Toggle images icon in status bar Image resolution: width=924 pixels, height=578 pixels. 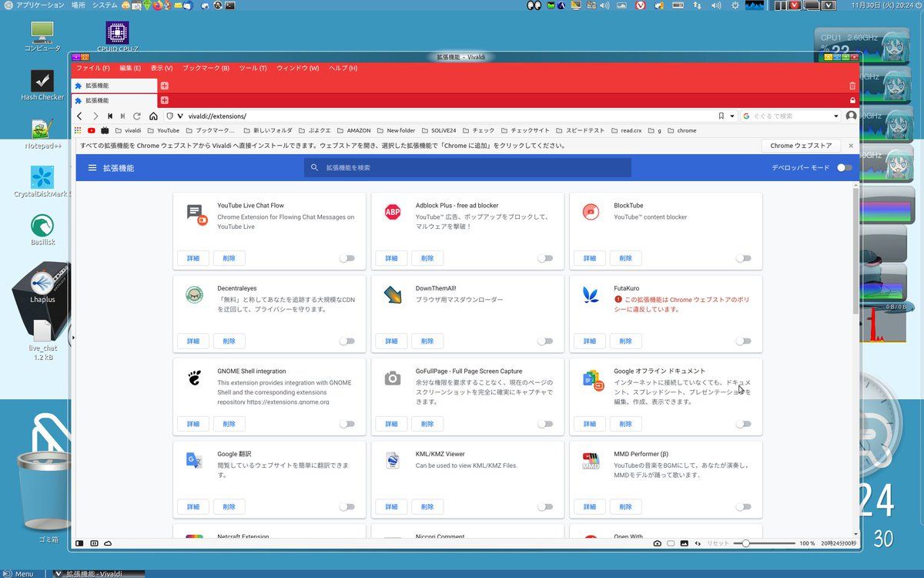click(x=685, y=543)
